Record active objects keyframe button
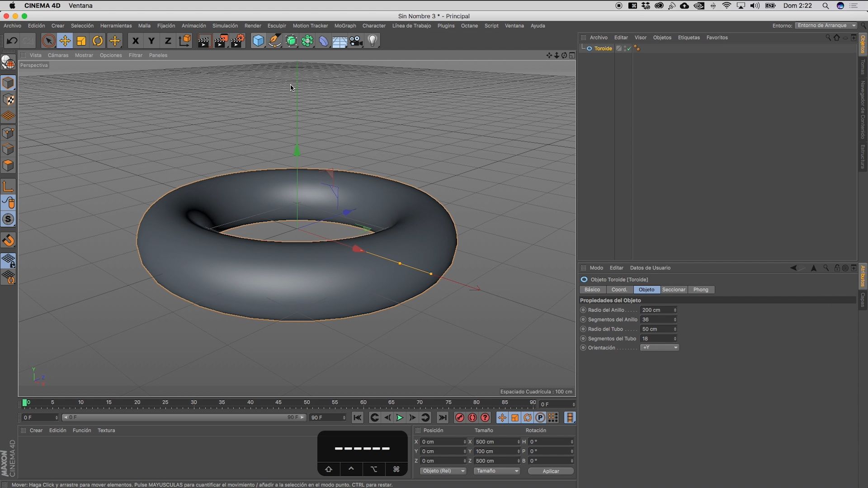The width and height of the screenshot is (868, 488). tap(459, 418)
